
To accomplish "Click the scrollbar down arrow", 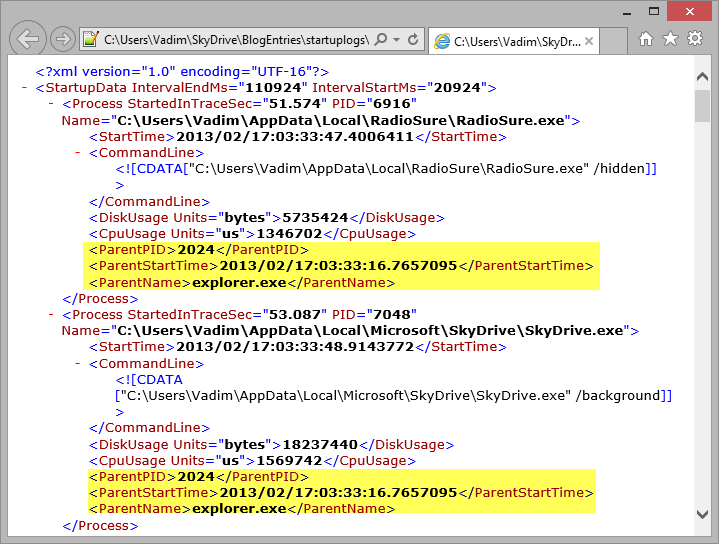I will click(x=702, y=514).
